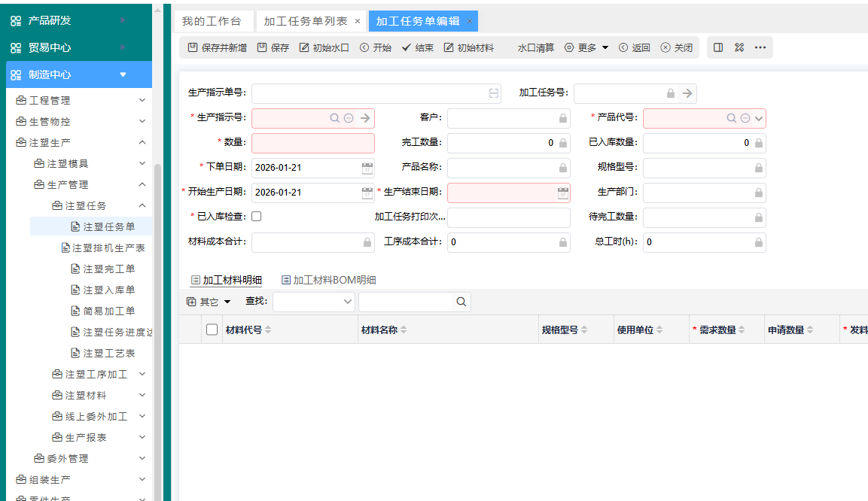Toggle the panel layout icon in toolbar
The height and width of the screenshot is (501, 868).
pos(718,47)
